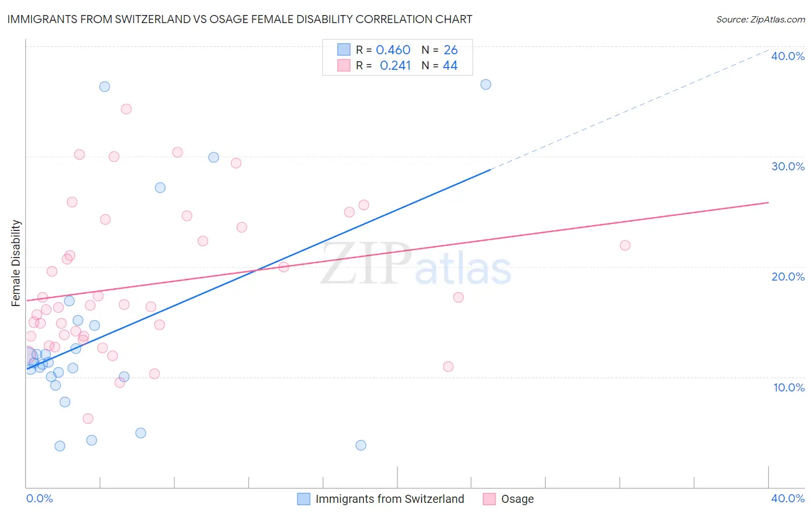Click the blue legend swatch for Immigrants from Switzerland

click(x=304, y=499)
